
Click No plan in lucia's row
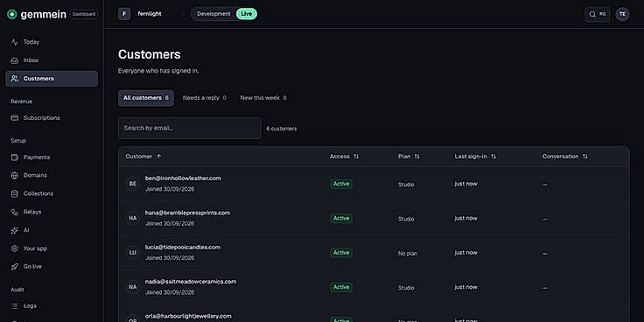point(408,254)
